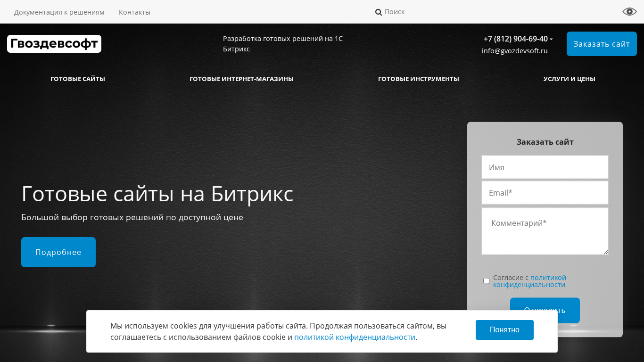Focus the Имя input field
The width and height of the screenshot is (644, 362).
click(545, 167)
